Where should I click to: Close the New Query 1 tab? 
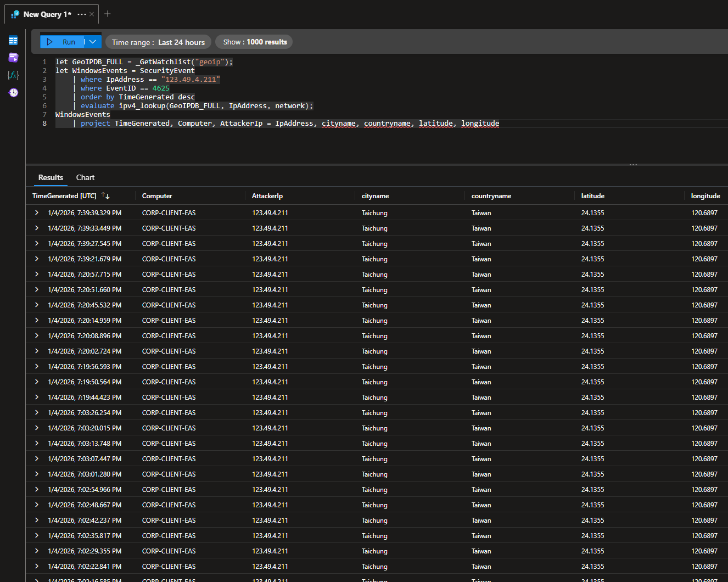tap(92, 14)
